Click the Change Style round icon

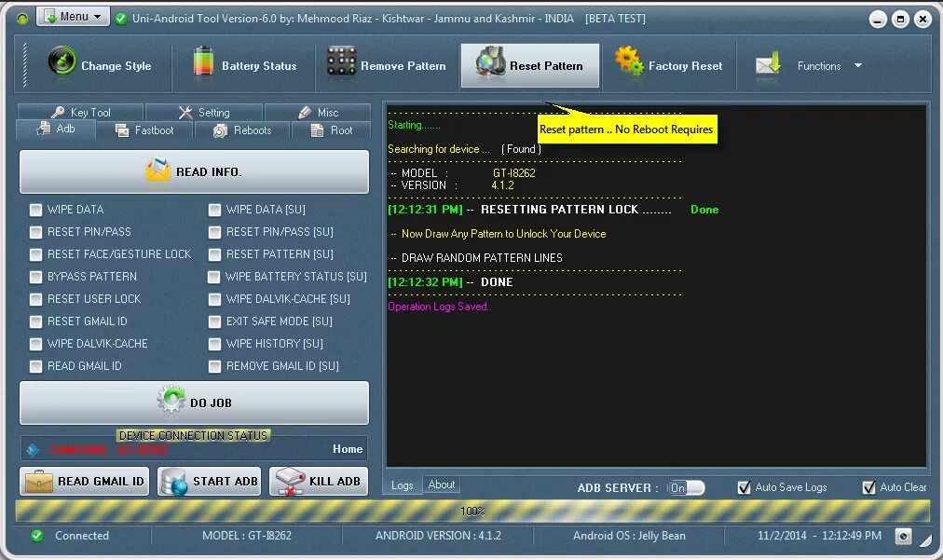point(61,61)
